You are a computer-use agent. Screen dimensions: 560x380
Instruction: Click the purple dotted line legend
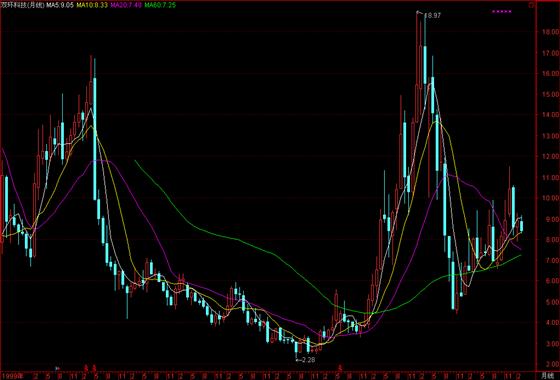click(x=502, y=11)
